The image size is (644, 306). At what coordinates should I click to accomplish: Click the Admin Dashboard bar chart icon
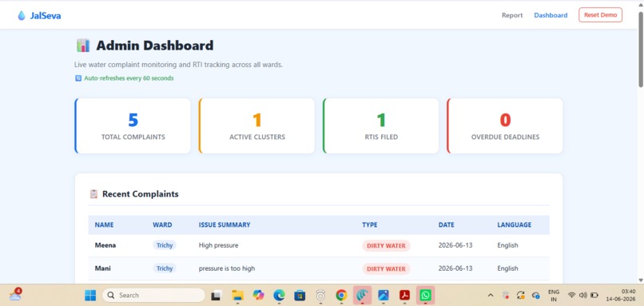click(83, 46)
